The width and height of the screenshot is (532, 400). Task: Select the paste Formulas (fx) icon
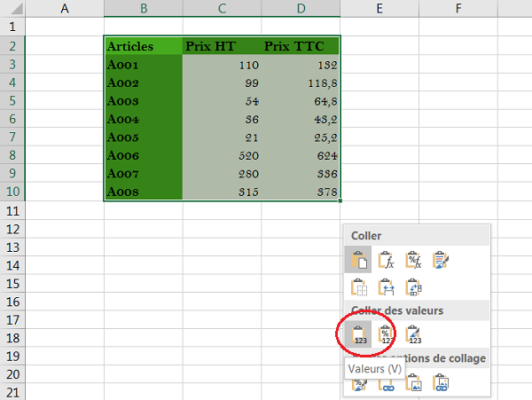click(386, 260)
